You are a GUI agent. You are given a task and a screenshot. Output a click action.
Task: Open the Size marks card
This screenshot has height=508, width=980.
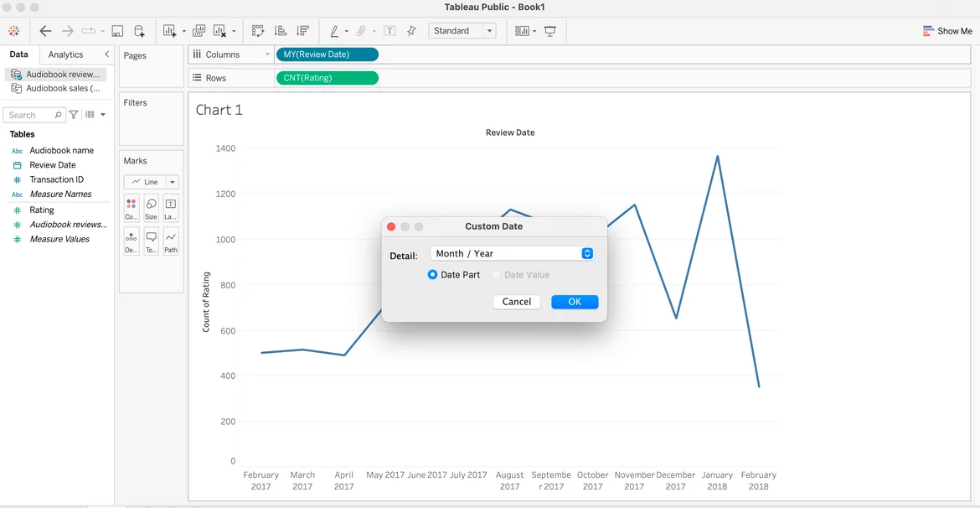151,208
